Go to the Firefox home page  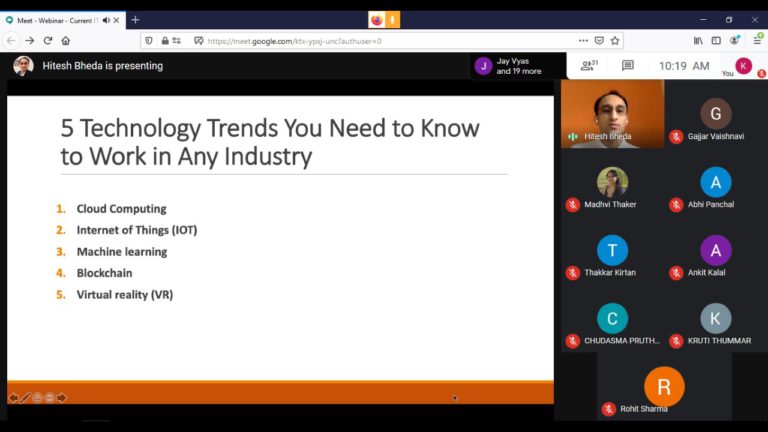66,41
